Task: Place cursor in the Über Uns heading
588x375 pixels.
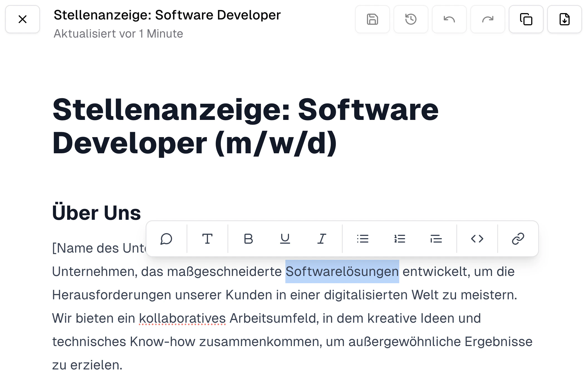Action: pos(96,212)
